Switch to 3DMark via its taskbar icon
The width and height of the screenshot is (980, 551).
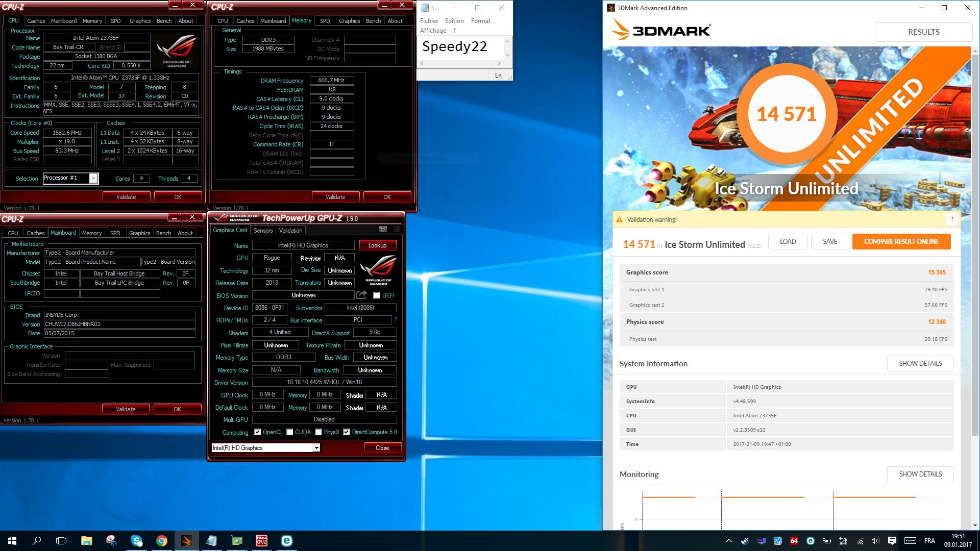(x=186, y=541)
